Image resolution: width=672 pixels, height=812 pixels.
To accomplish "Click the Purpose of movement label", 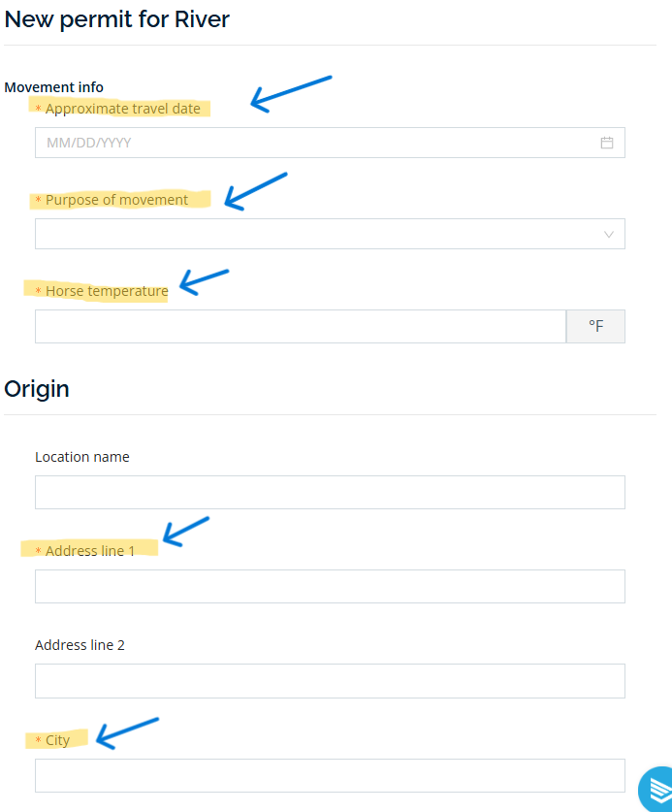I will coord(116,200).
